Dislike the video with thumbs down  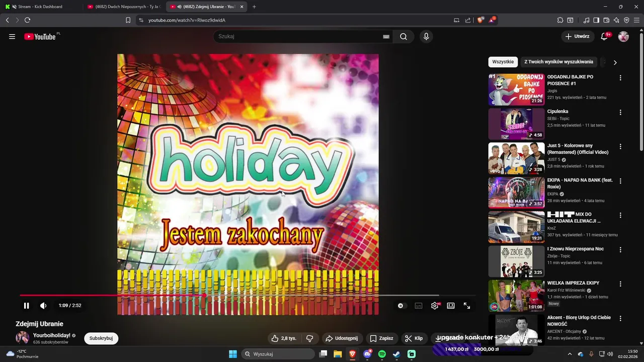[310, 338]
